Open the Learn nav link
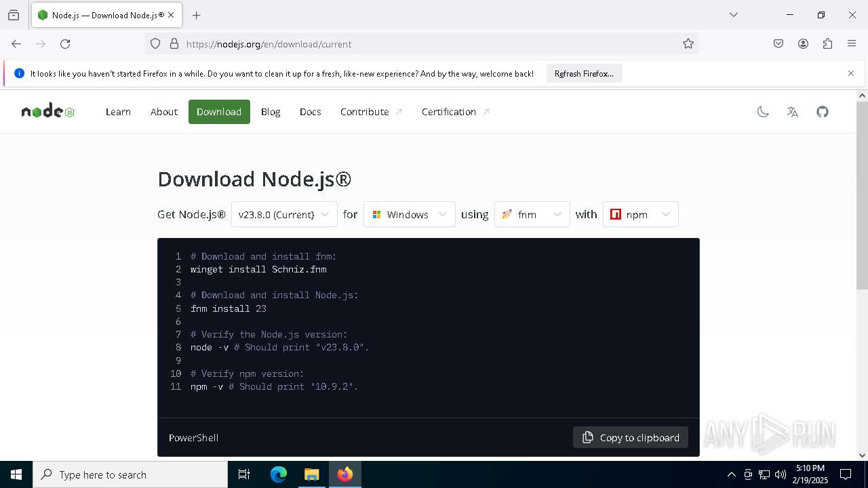This screenshot has height=488, width=868. (118, 112)
